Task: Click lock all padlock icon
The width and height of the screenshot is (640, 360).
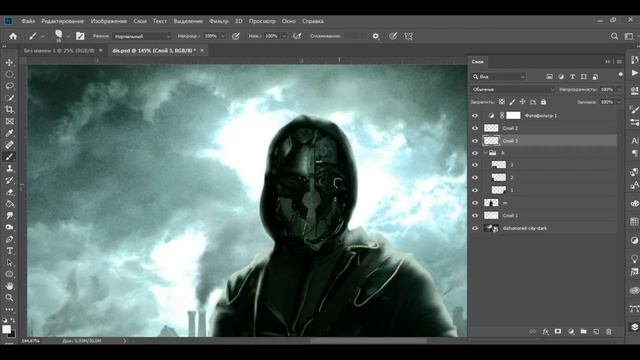Action: click(543, 102)
